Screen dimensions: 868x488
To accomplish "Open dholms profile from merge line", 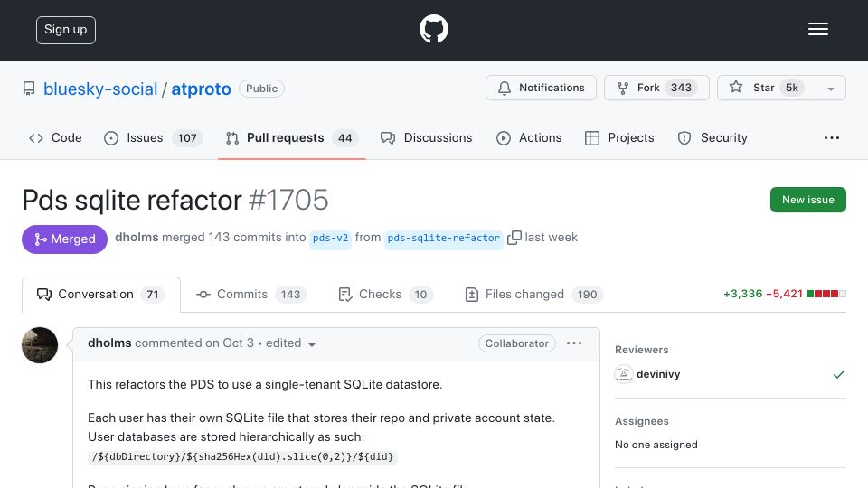I will coord(137,238).
